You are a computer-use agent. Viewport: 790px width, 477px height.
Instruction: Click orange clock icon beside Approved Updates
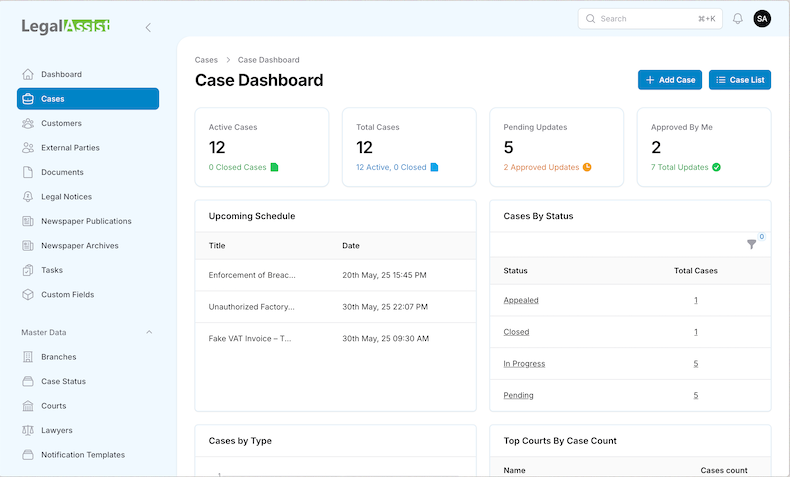587,167
